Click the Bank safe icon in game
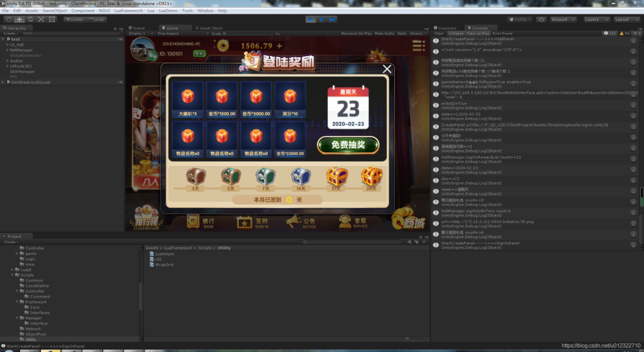The image size is (644, 352). pyautogui.click(x=192, y=222)
